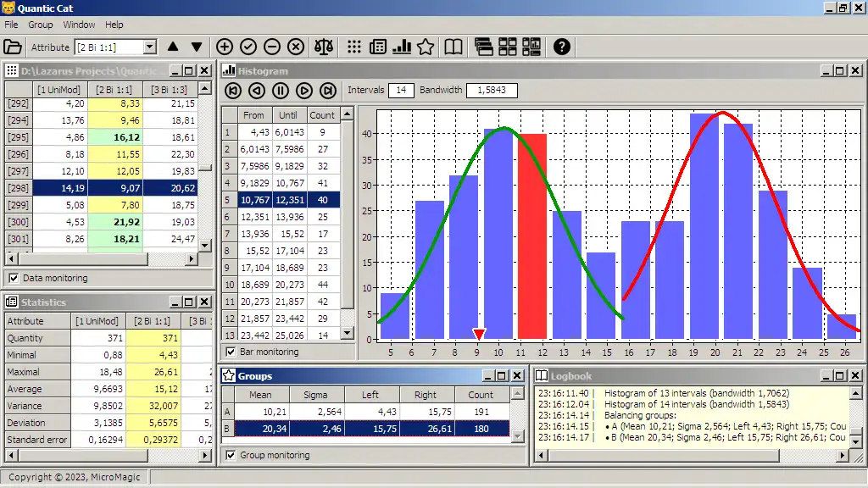Viewport: 868px width, 488px height.
Task: Toggle the Bar monitoring checkbox
Action: pyautogui.click(x=231, y=352)
